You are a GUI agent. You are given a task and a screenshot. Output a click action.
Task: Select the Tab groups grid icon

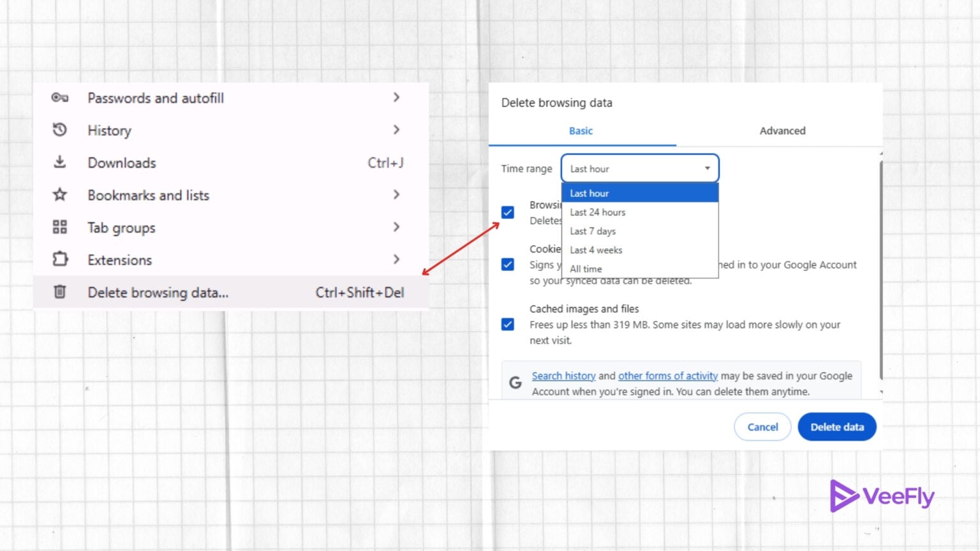(x=60, y=227)
